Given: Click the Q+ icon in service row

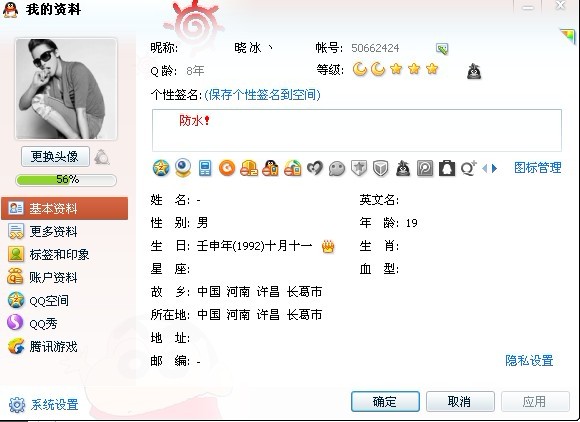Looking at the screenshot, I should [469, 168].
